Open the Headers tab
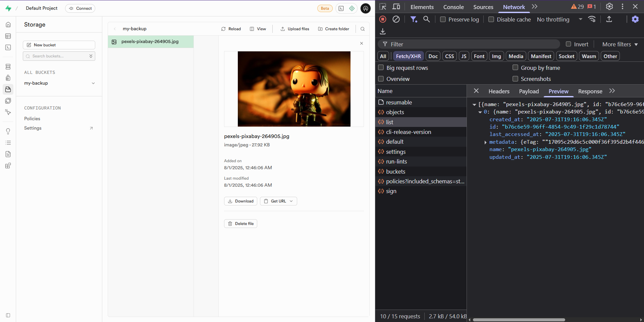The image size is (644, 322). coord(499,91)
